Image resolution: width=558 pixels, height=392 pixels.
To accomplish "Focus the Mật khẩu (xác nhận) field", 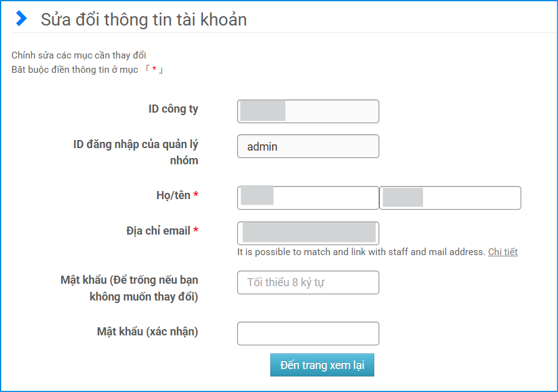I will [308, 334].
